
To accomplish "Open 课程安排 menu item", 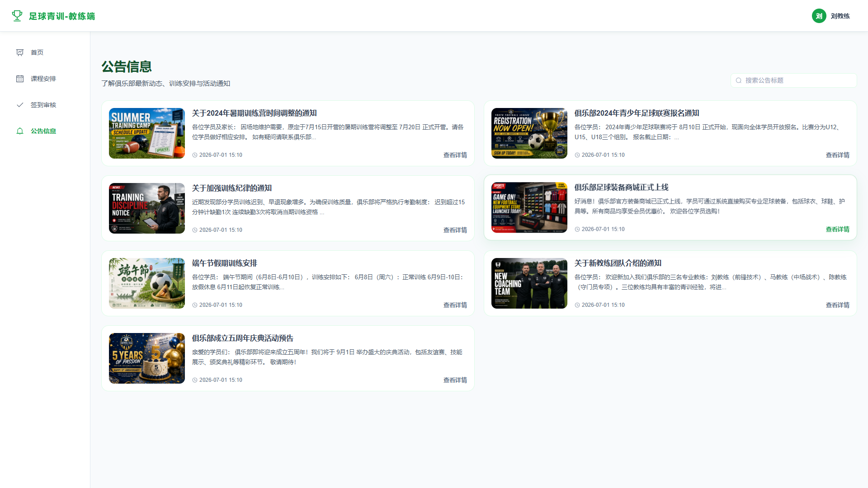I will pos(45,79).
